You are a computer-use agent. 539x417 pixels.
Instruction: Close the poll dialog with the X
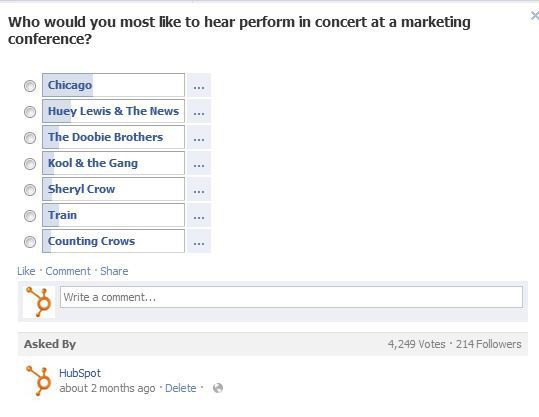pyautogui.click(x=535, y=15)
